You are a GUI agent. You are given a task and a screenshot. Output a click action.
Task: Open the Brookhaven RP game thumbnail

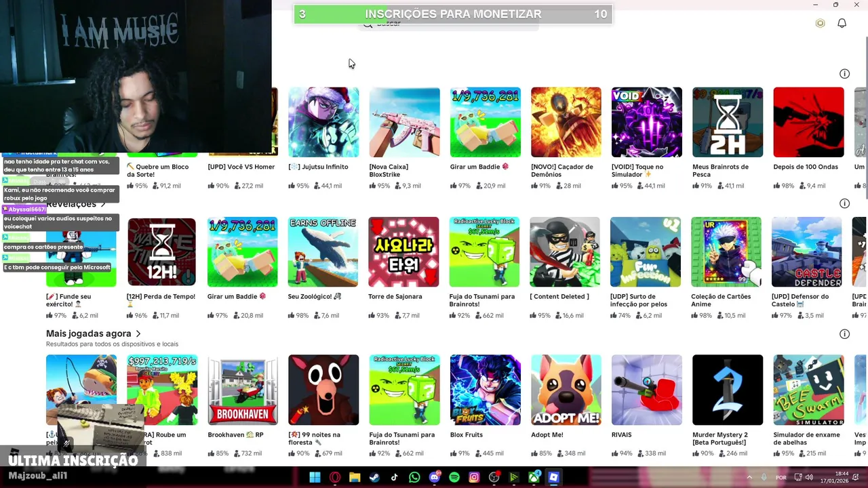coord(243,390)
